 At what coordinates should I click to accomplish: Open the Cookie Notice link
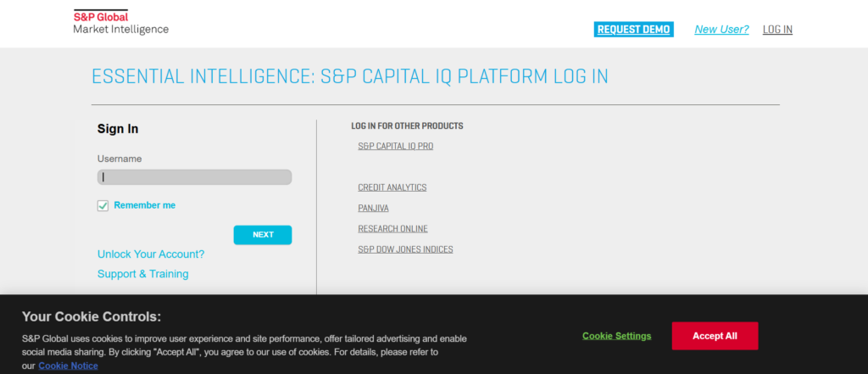[68, 366]
